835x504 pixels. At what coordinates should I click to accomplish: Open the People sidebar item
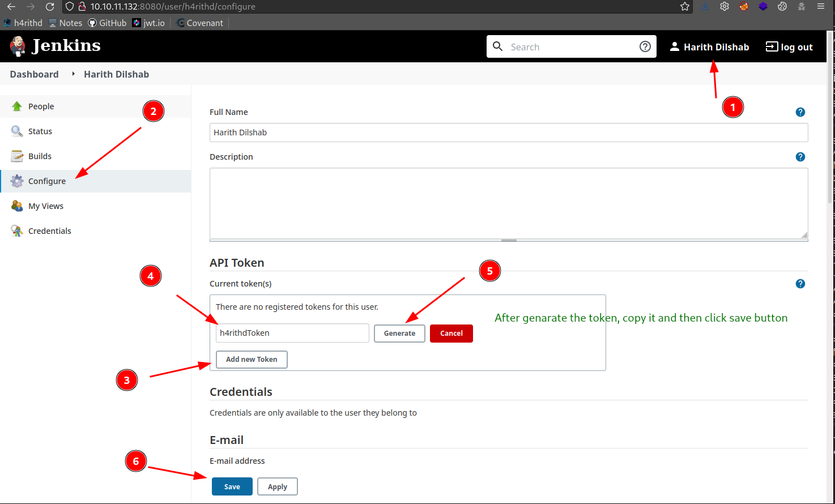click(x=95, y=106)
